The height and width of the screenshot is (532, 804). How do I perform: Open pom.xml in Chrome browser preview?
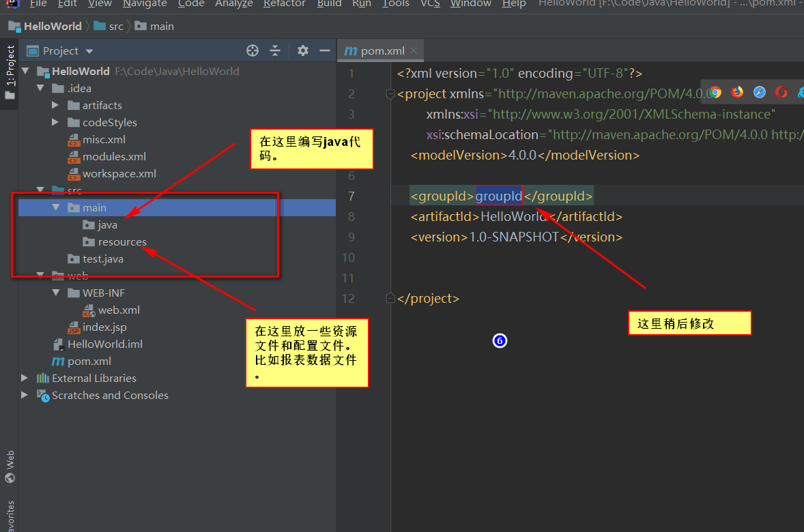pos(714,92)
